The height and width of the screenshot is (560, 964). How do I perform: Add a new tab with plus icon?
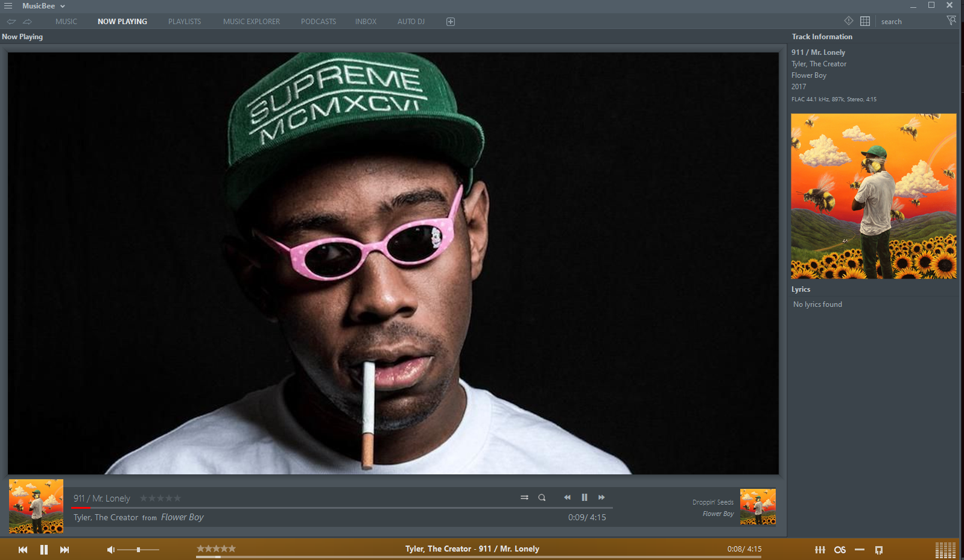(x=450, y=22)
